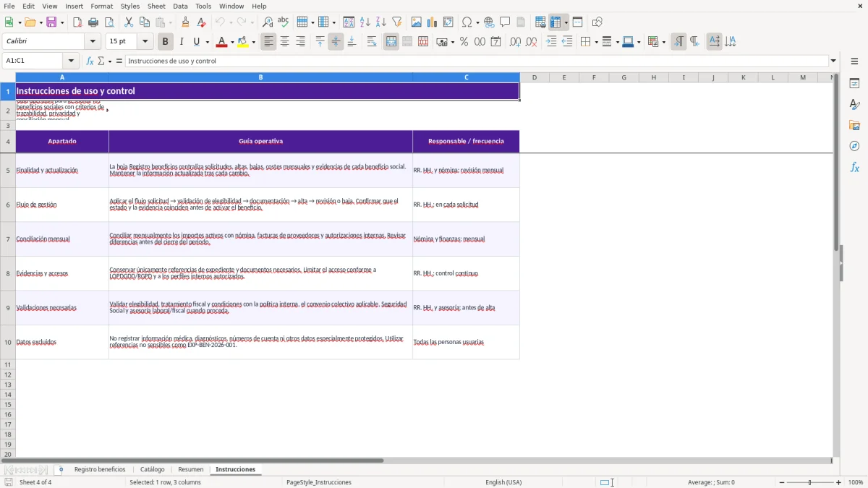868x488 pixels.
Task: Sort ascending A to Z
Action: click(365, 22)
